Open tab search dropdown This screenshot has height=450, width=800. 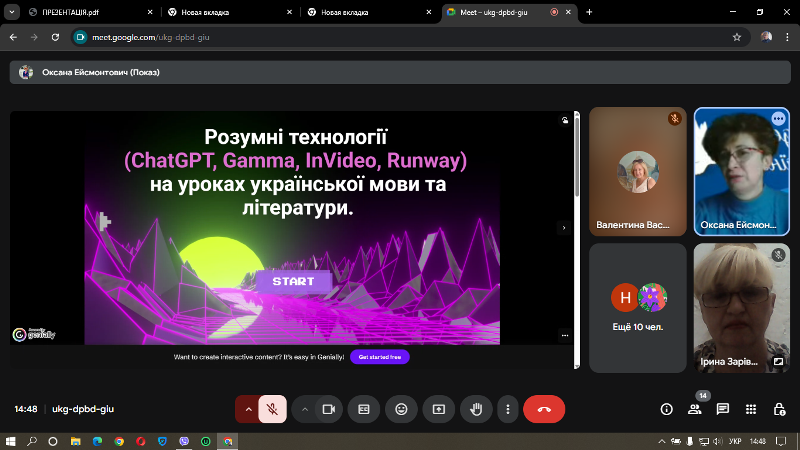coord(12,12)
